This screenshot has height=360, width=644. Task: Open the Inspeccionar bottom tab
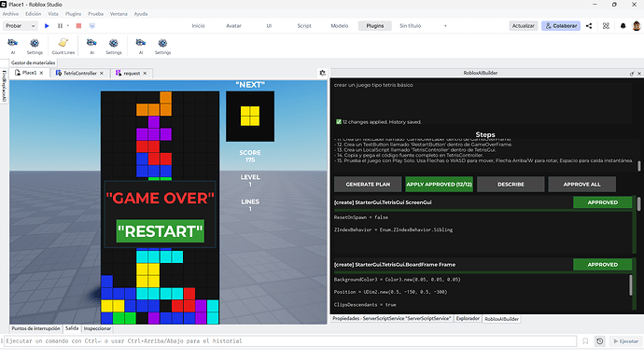[x=97, y=329]
